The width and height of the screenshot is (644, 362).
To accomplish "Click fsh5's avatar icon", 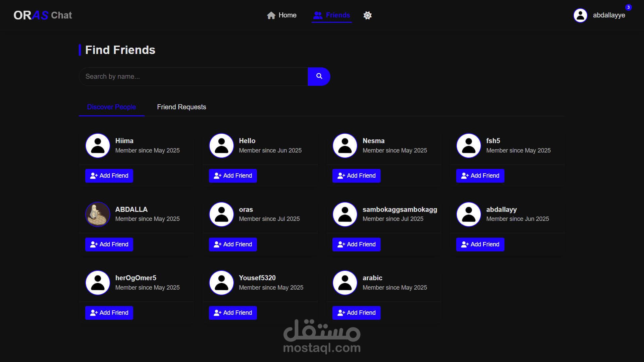I will click(x=469, y=145).
